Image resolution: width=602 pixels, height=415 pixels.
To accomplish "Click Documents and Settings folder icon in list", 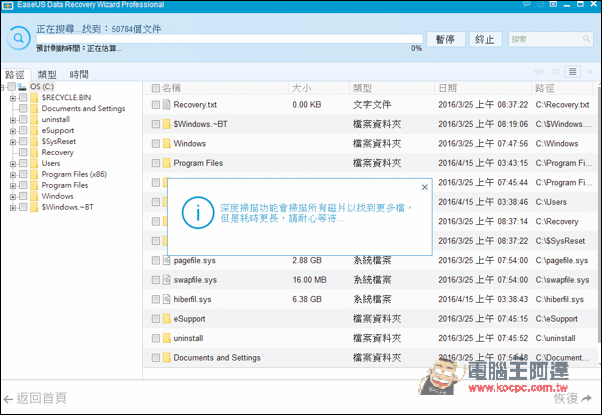I will [166, 358].
